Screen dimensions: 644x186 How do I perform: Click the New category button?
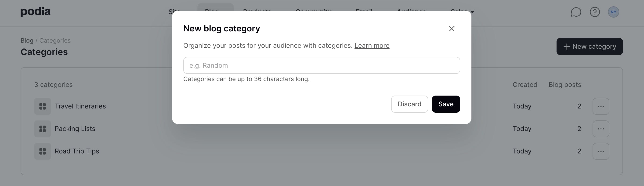[590, 47]
